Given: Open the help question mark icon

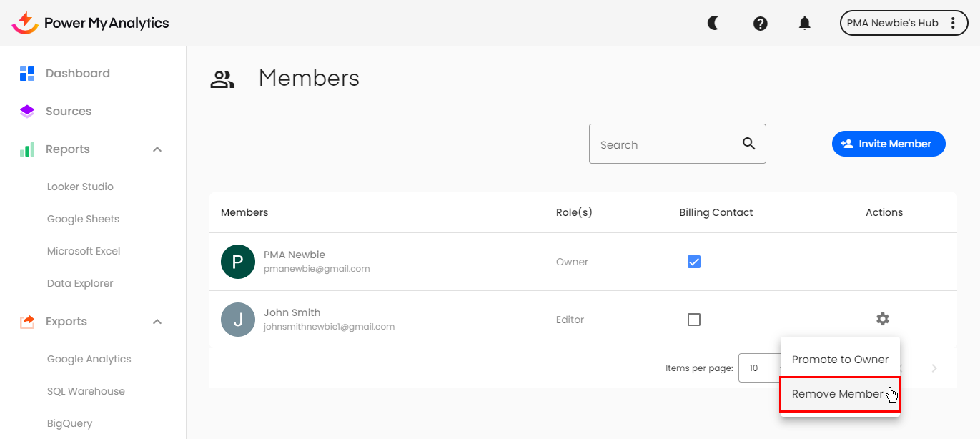Looking at the screenshot, I should 760,24.
